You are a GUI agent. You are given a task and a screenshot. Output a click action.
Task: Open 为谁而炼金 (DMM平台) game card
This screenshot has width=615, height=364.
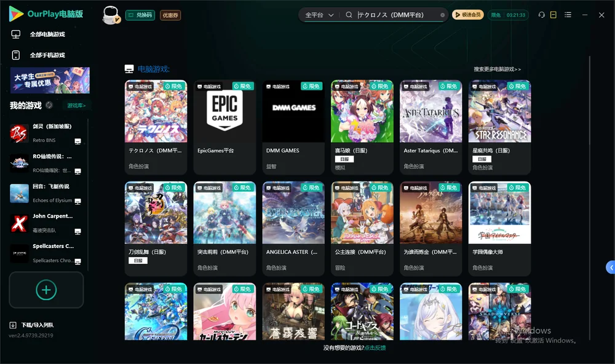430,229
